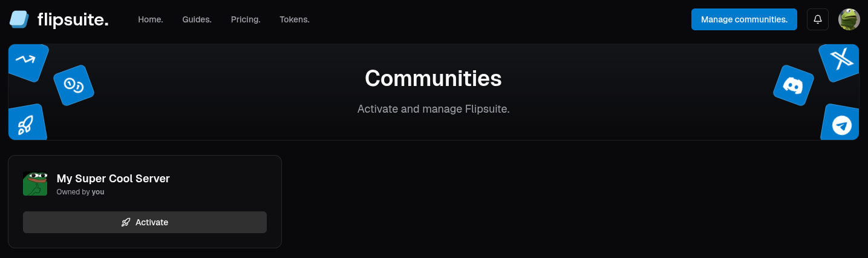Click the X logo tile

840,61
